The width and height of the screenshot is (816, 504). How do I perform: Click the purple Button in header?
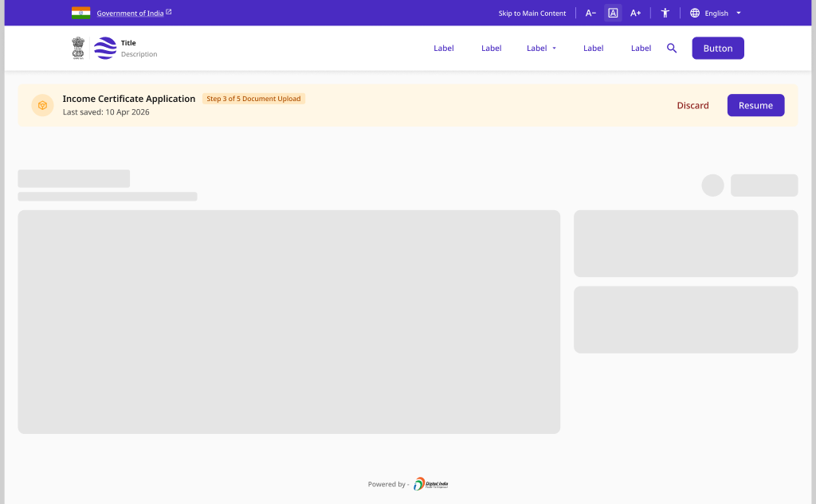coord(718,48)
